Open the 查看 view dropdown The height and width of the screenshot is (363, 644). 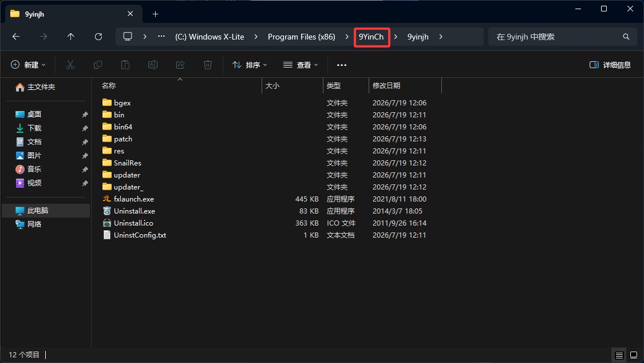click(x=301, y=65)
